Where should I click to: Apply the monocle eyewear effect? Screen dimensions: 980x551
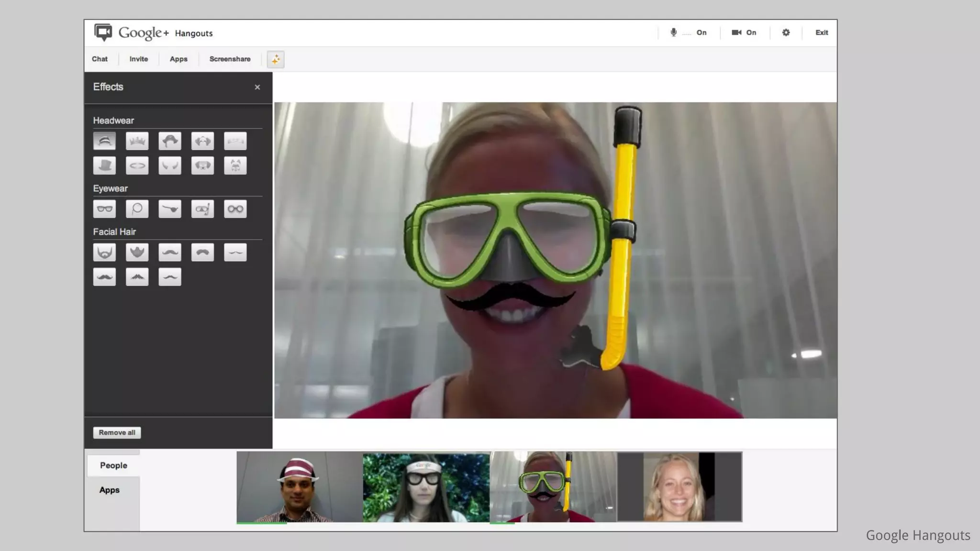[137, 209]
